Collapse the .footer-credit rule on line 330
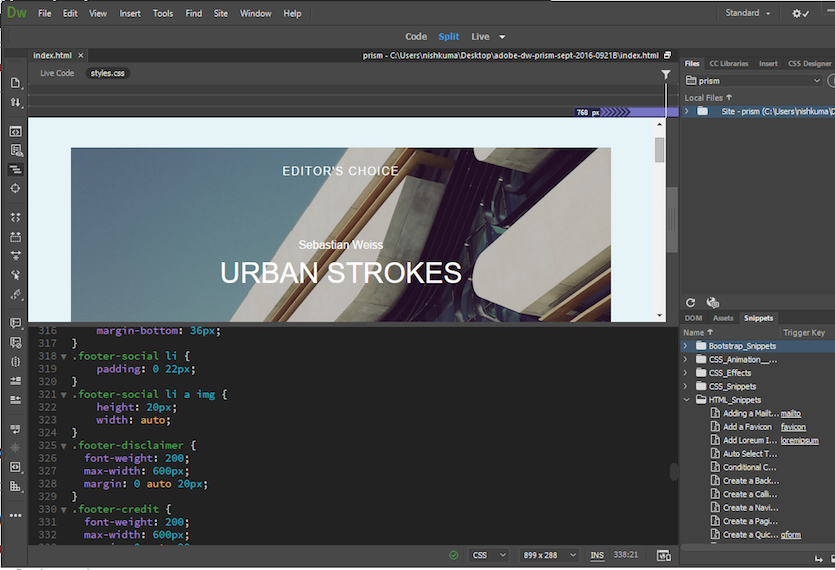The width and height of the screenshot is (835, 570). tap(64, 510)
